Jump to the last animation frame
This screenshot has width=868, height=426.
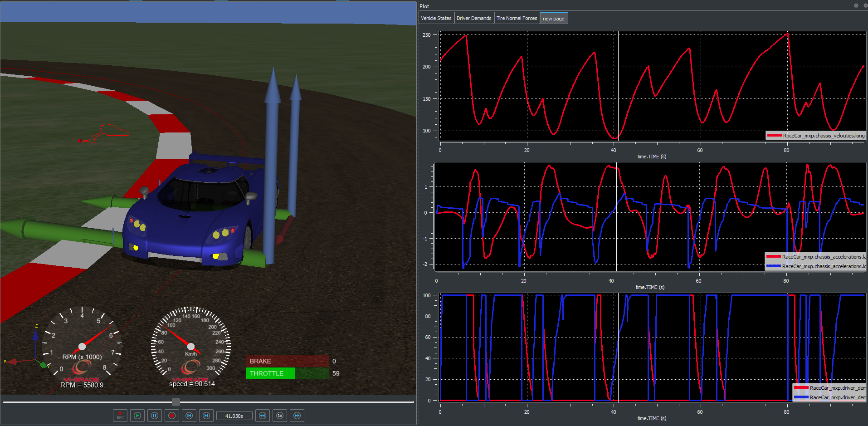[206, 416]
